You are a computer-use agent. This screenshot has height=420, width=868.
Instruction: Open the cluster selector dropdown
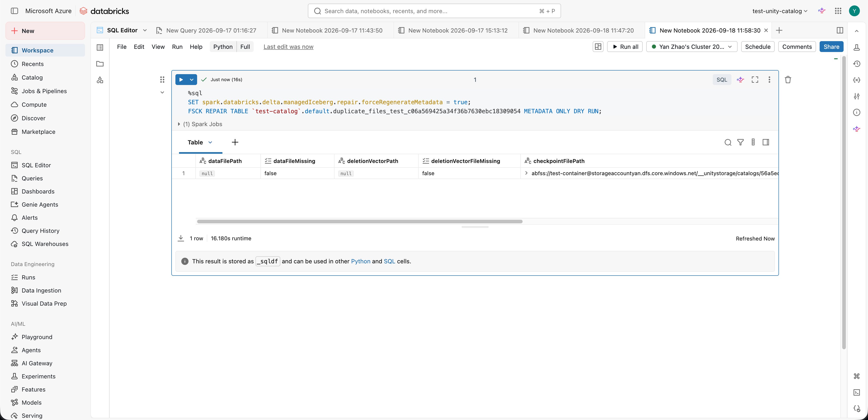pos(692,47)
